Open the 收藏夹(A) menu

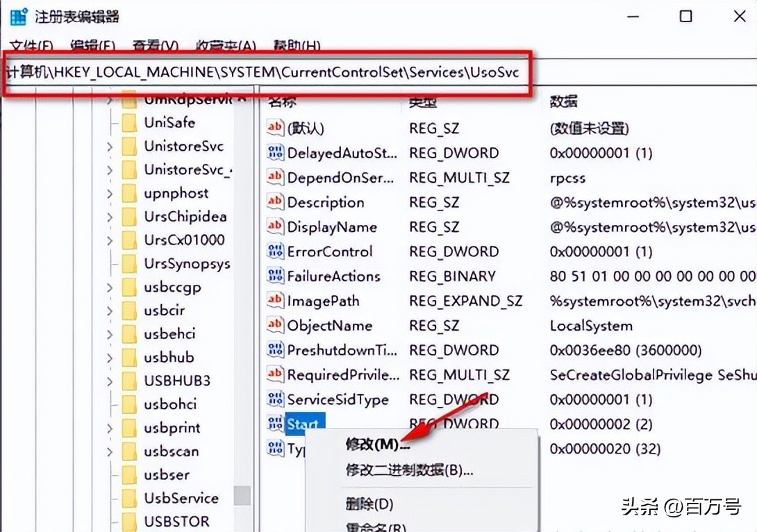(x=226, y=47)
